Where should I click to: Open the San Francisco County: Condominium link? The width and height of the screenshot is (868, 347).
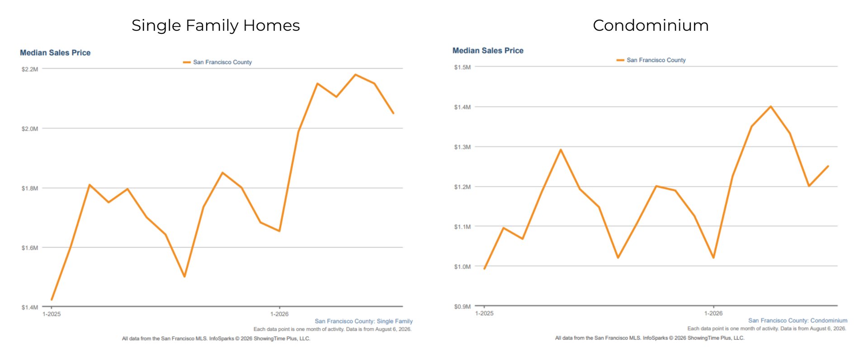click(798, 320)
